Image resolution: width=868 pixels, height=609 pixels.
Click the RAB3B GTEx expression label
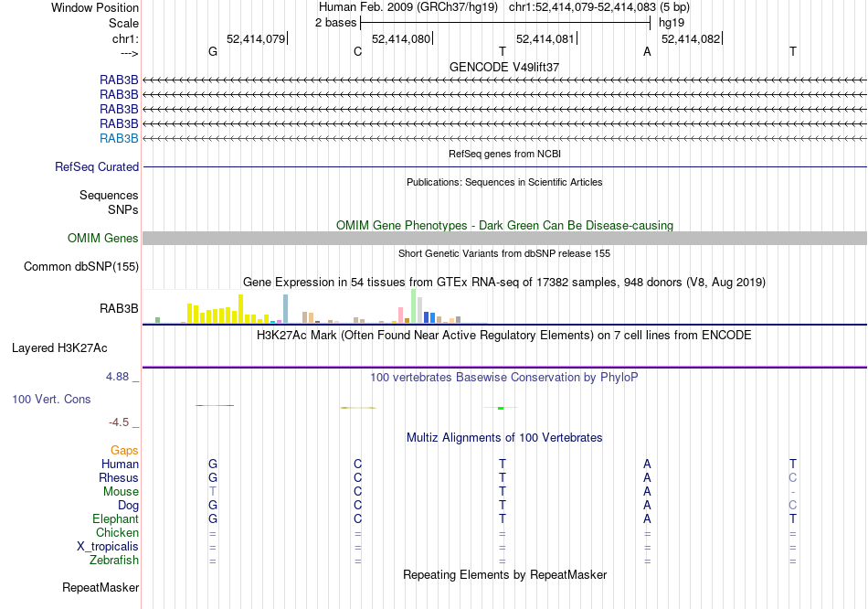119,309
